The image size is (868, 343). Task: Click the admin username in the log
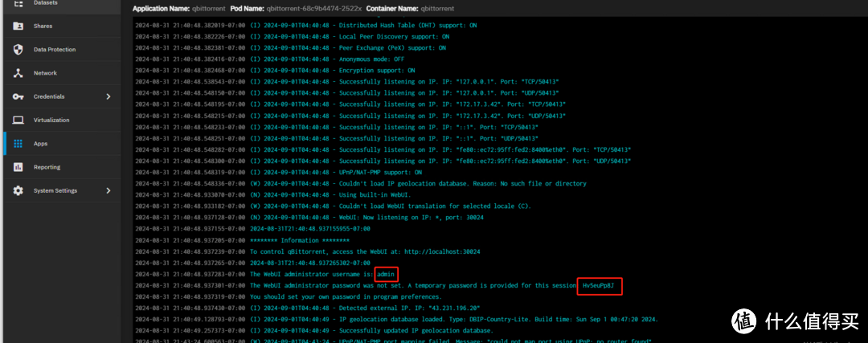click(387, 275)
